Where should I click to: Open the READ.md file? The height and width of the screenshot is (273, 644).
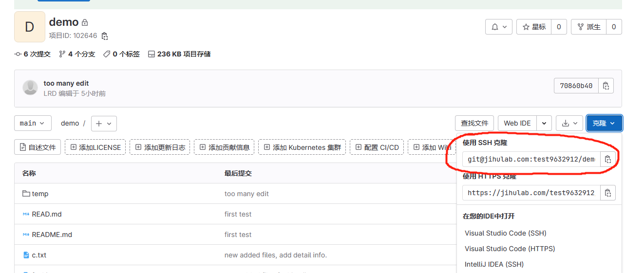click(x=47, y=214)
